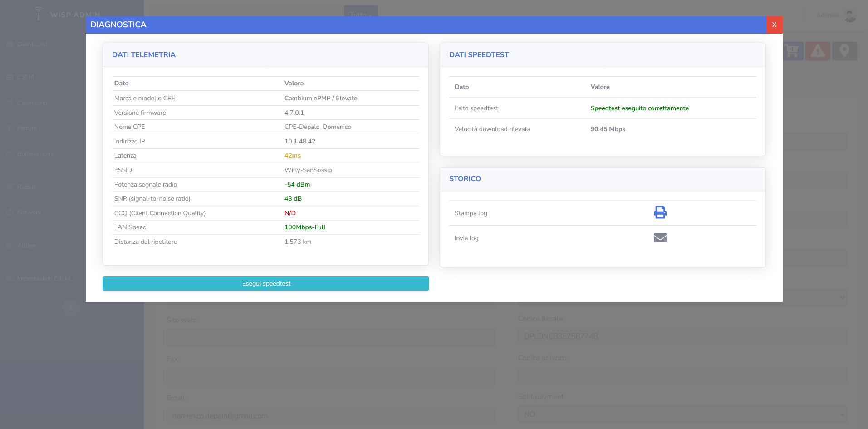This screenshot has width=868, height=429.
Task: Click the Email field with domenico.depalo@gmail.com
Action: click(331, 416)
